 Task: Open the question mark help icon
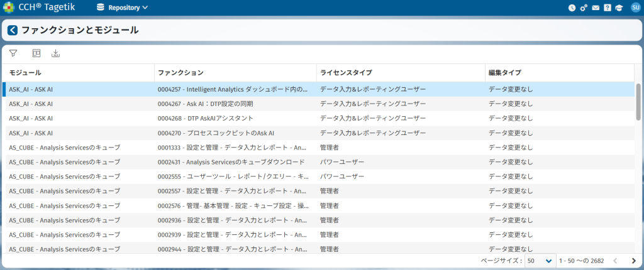click(608, 8)
